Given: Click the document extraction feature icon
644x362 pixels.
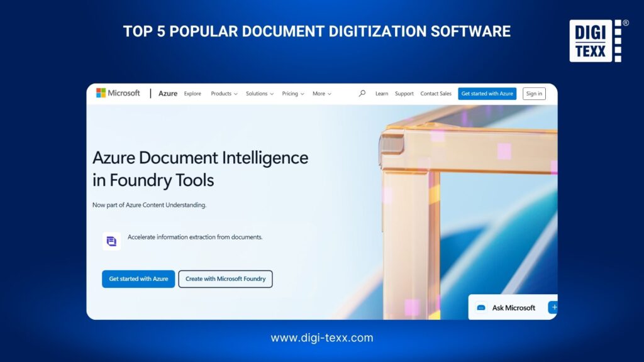Looking at the screenshot, I should pos(111,241).
